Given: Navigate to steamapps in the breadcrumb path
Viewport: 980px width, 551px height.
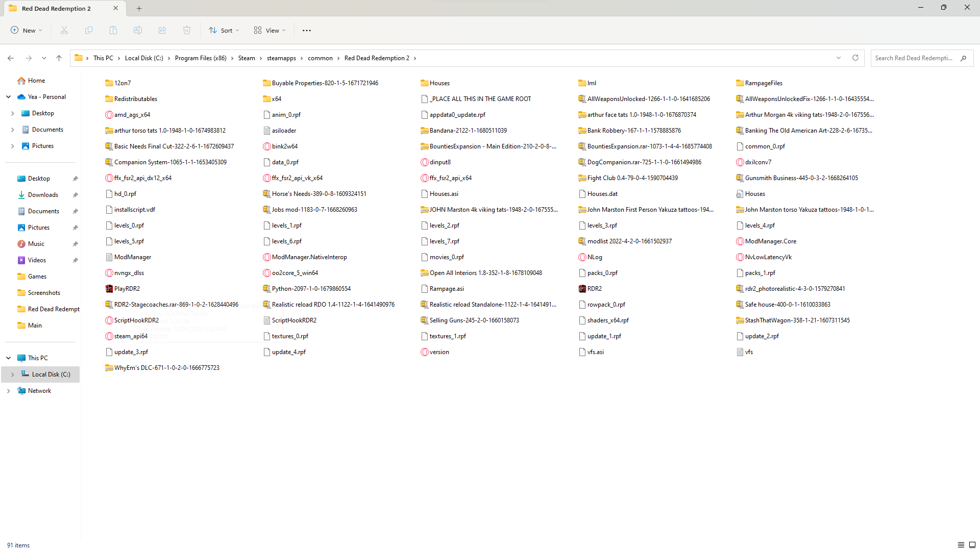Looking at the screenshot, I should pos(281,58).
